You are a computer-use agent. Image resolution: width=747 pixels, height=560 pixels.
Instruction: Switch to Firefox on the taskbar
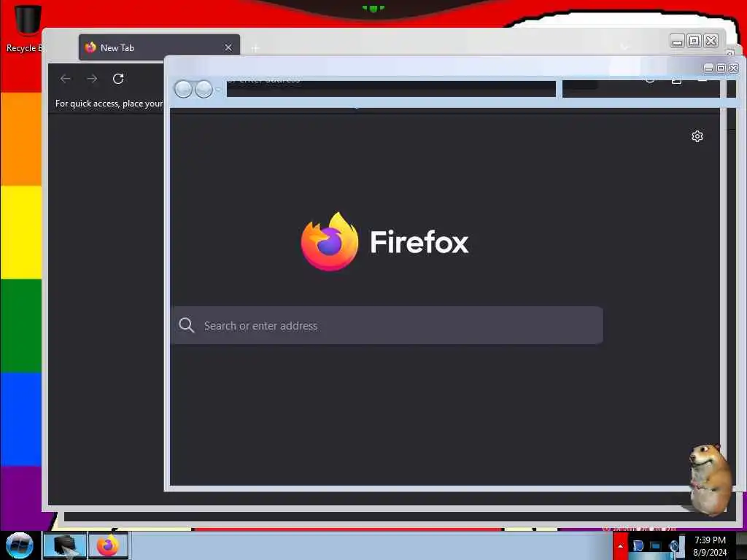(x=108, y=545)
